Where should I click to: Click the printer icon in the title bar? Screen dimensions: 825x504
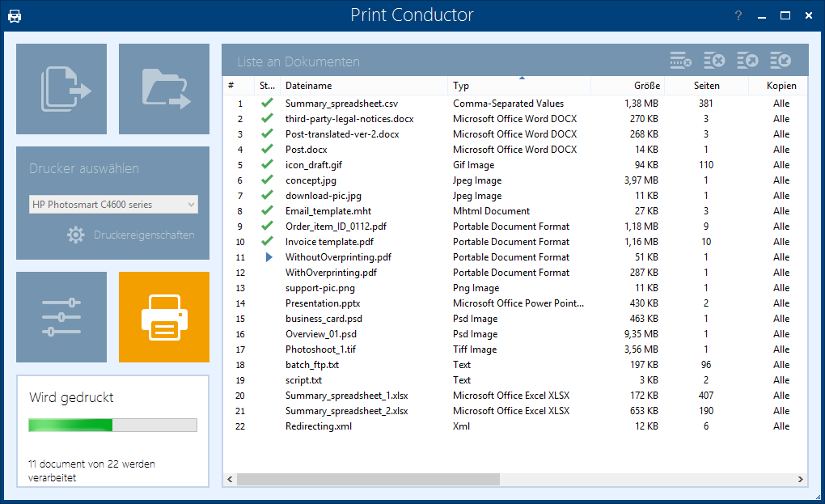click(x=15, y=15)
